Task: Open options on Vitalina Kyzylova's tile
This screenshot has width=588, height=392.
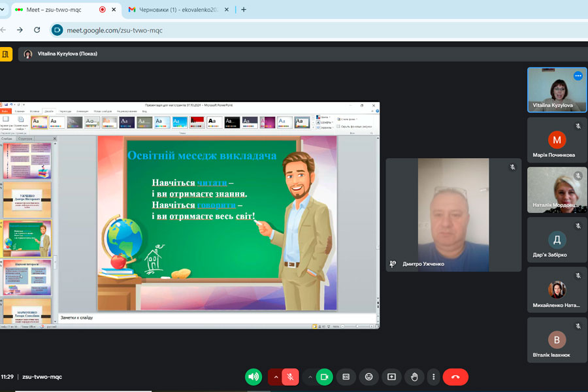Action: tap(578, 76)
